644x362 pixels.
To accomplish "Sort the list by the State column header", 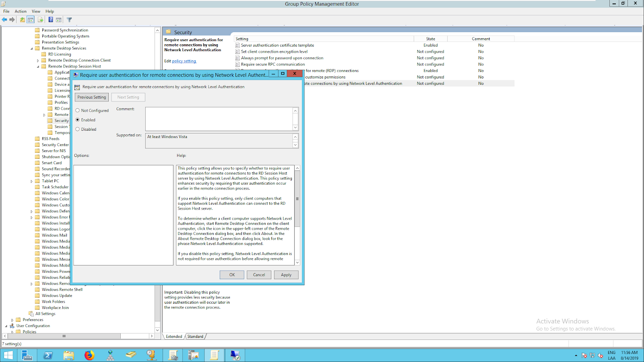I will tap(430, 39).
